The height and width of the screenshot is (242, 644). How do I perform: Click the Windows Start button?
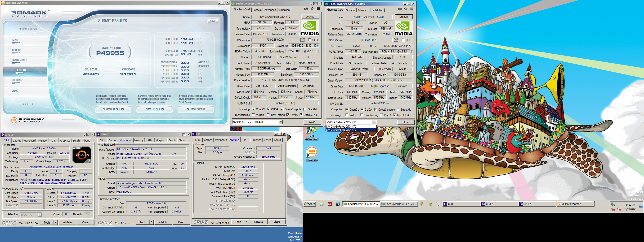pyautogui.click(x=309, y=204)
